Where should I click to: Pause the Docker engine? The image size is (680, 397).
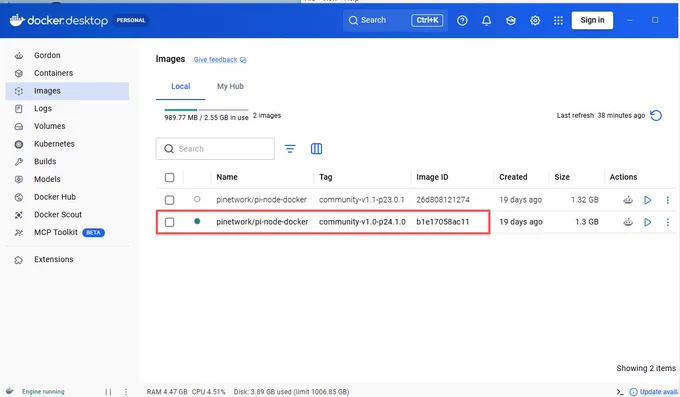point(108,392)
